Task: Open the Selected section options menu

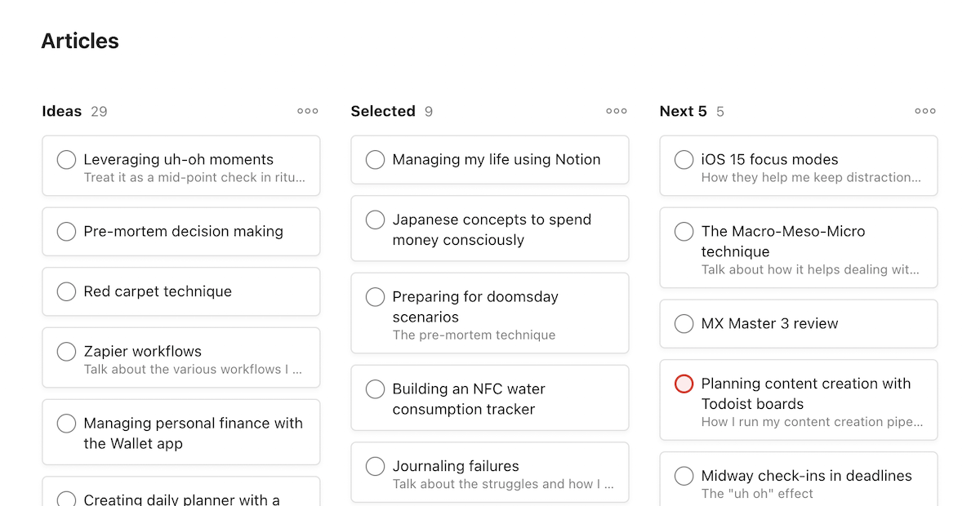Action: tap(617, 111)
